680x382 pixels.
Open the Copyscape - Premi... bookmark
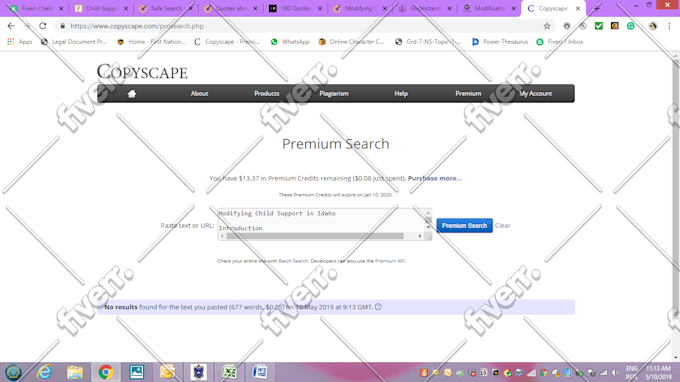[x=227, y=42]
